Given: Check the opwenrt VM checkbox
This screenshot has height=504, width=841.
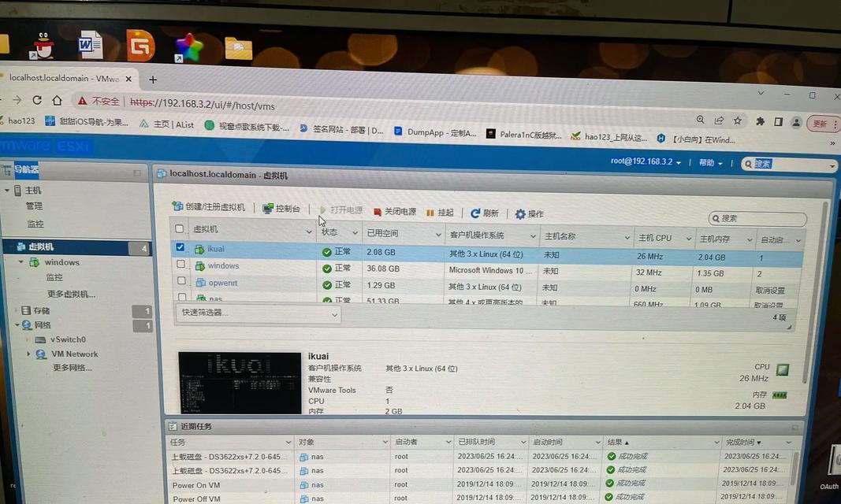Looking at the screenshot, I should pyautogui.click(x=181, y=280).
